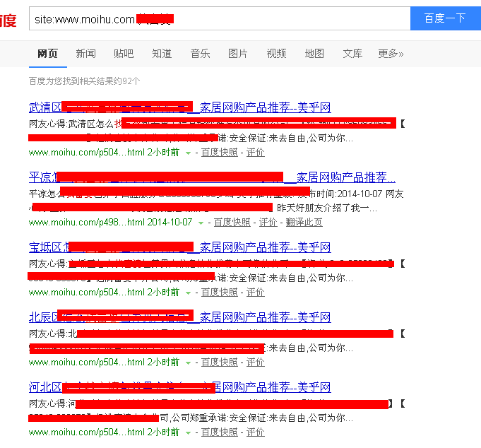Click 评价 for the 平凉 result
The height and width of the screenshot is (448, 481).
pos(268,223)
